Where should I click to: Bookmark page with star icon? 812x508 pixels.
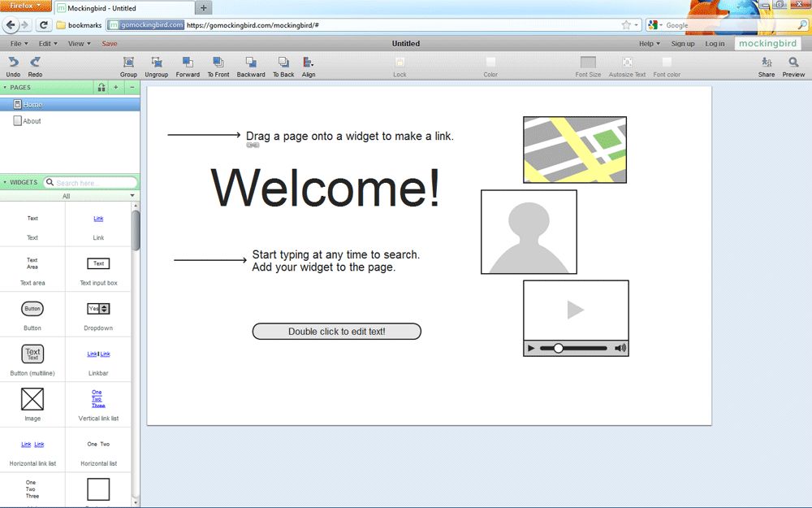[626, 25]
